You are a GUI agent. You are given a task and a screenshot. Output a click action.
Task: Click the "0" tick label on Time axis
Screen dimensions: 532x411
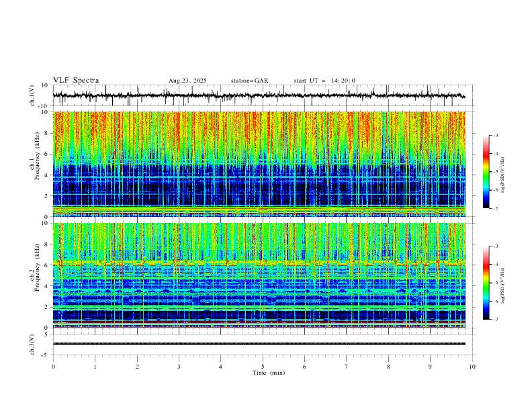(53, 367)
